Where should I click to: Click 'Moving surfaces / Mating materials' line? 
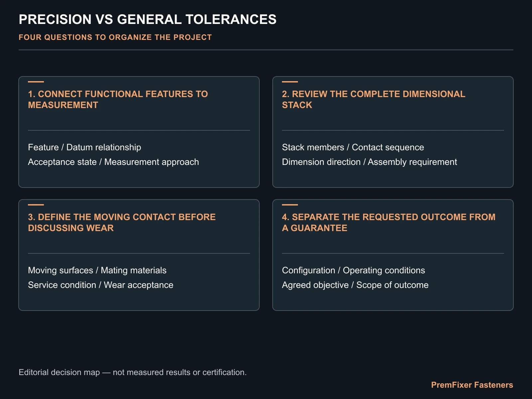(x=97, y=270)
